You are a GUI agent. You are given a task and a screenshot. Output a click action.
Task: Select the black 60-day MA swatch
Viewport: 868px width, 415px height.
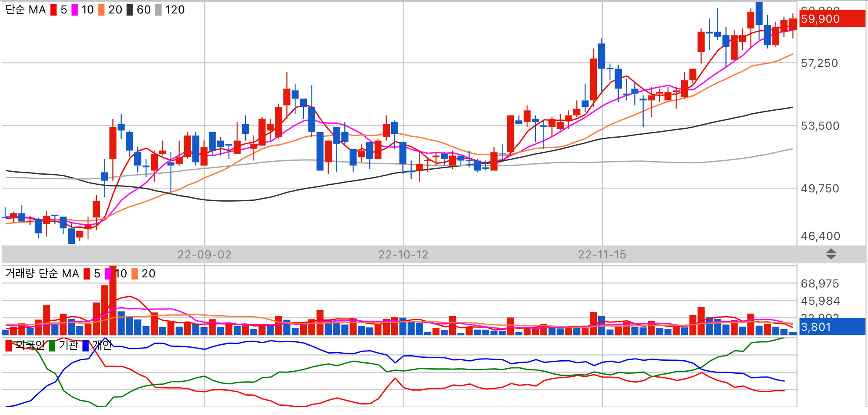point(130,10)
